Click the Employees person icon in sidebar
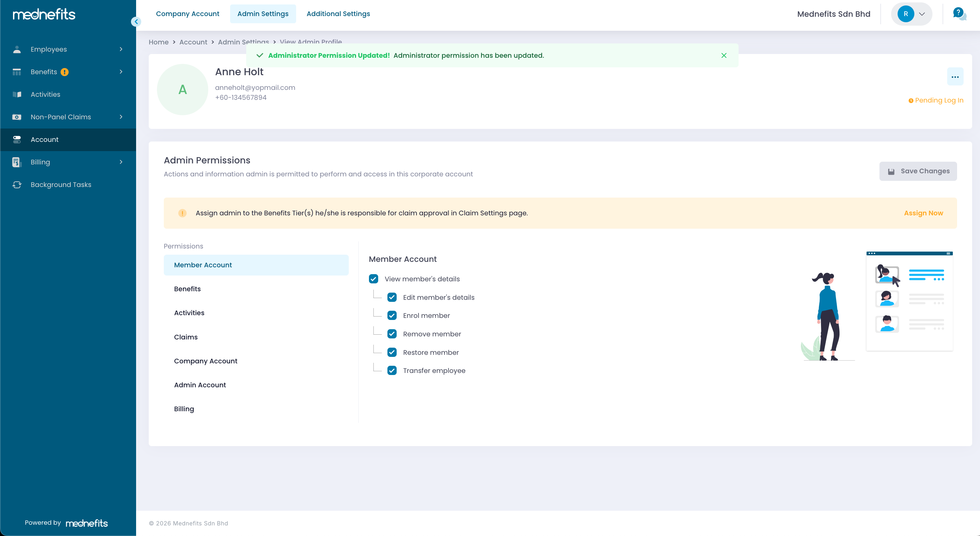980x536 pixels. click(17, 50)
